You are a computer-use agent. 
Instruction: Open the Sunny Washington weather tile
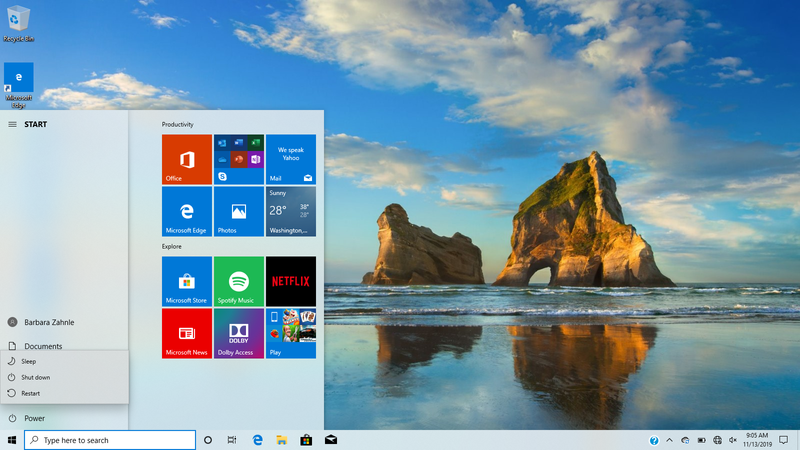(291, 211)
